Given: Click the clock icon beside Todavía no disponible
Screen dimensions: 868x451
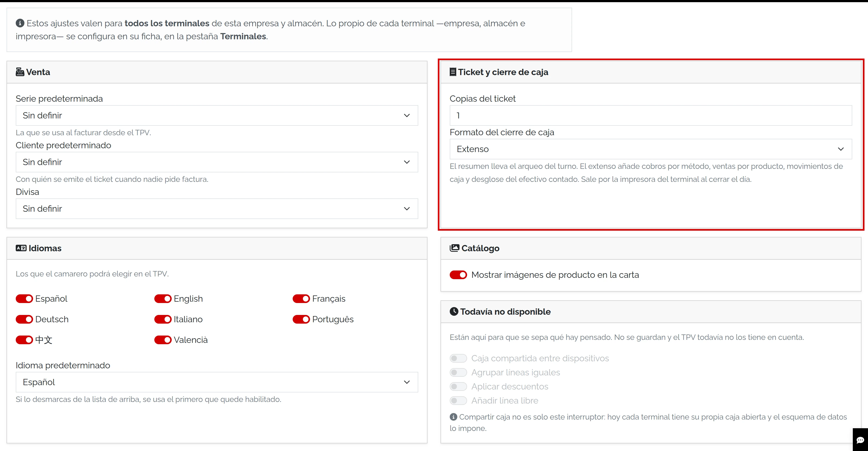Looking at the screenshot, I should point(454,311).
